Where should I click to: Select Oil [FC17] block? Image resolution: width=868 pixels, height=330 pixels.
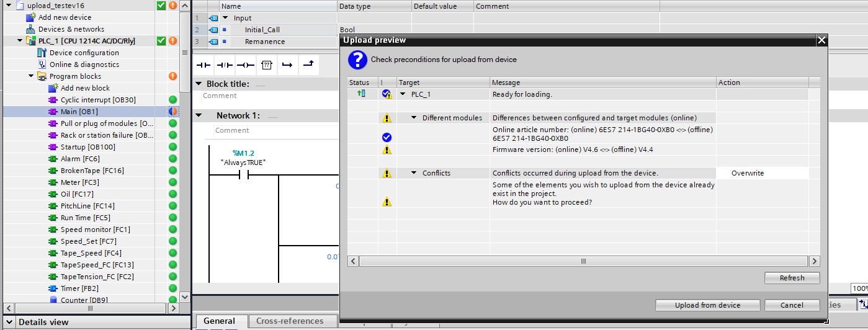(x=77, y=194)
